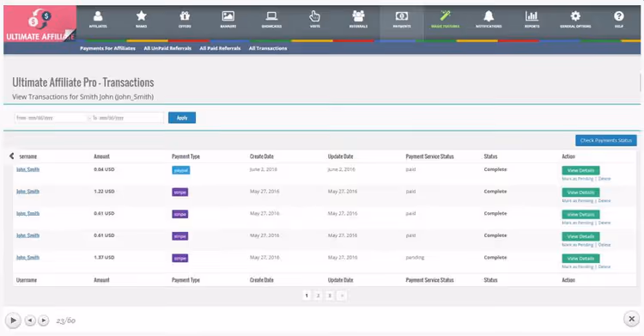Click the next page arrow in pagination

[342, 296]
